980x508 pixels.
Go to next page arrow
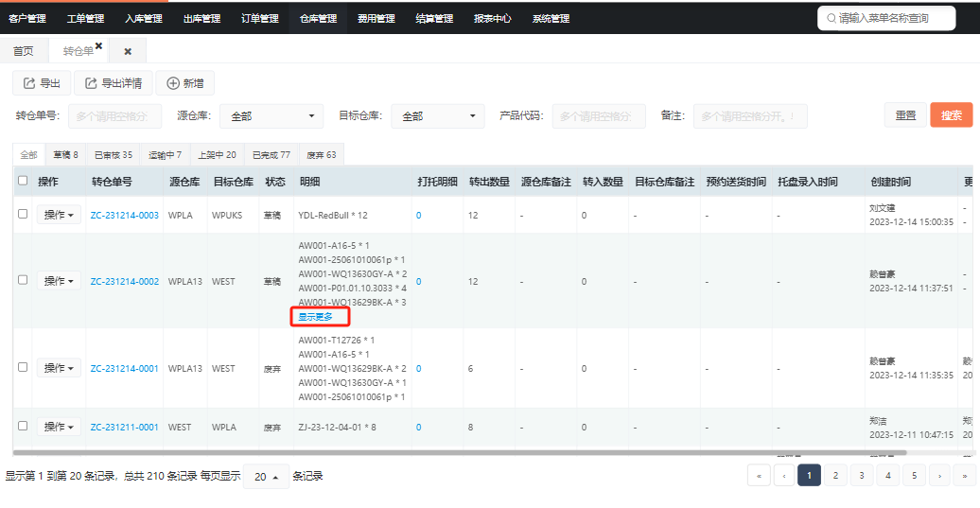(939, 476)
